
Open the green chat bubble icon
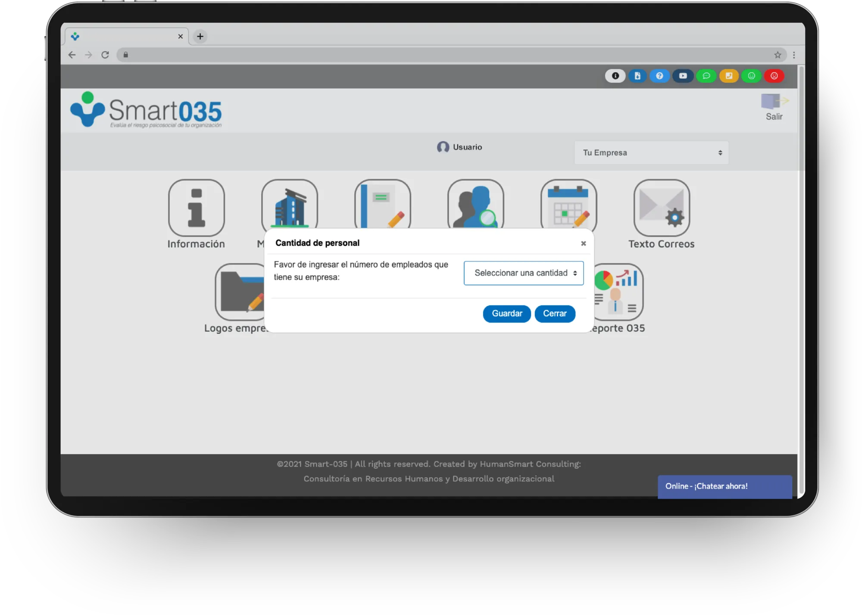[x=706, y=76]
